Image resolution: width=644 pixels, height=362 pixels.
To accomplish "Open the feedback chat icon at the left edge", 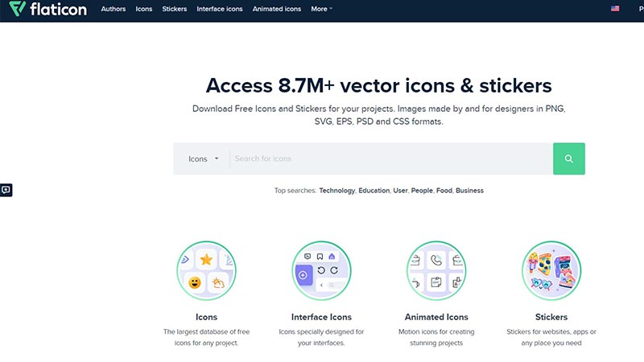I will [6, 190].
